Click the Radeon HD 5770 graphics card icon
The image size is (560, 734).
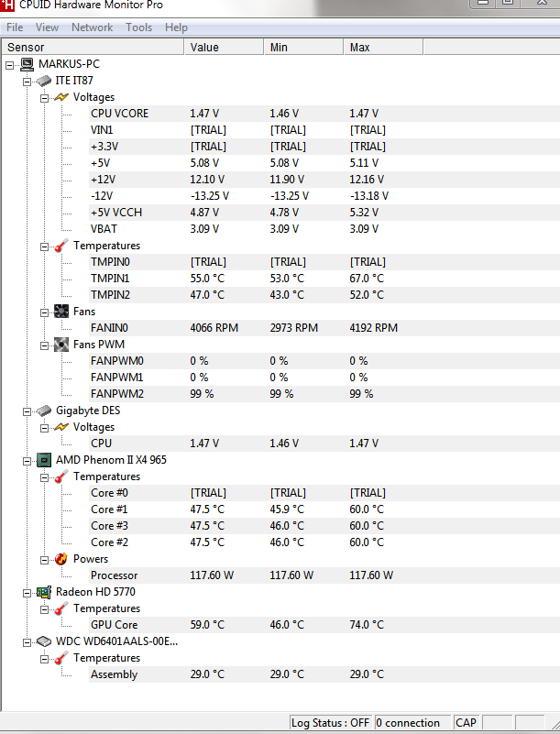click(44, 592)
